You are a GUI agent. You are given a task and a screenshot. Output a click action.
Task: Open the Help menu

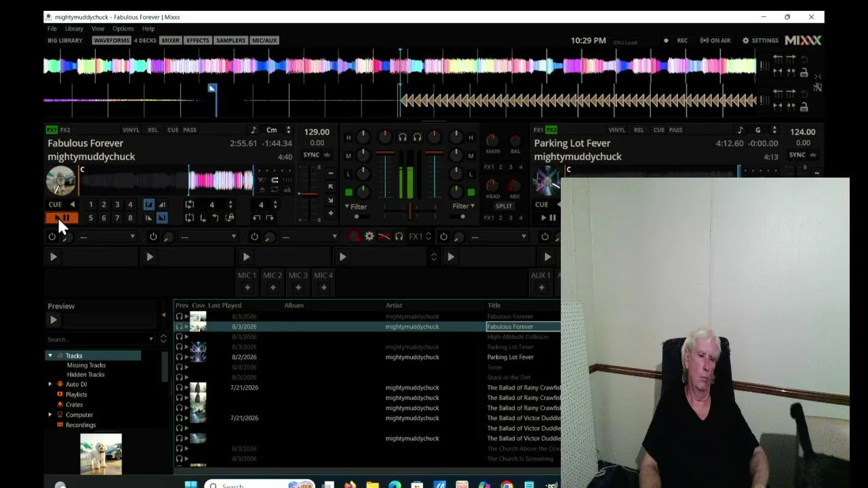(x=149, y=28)
